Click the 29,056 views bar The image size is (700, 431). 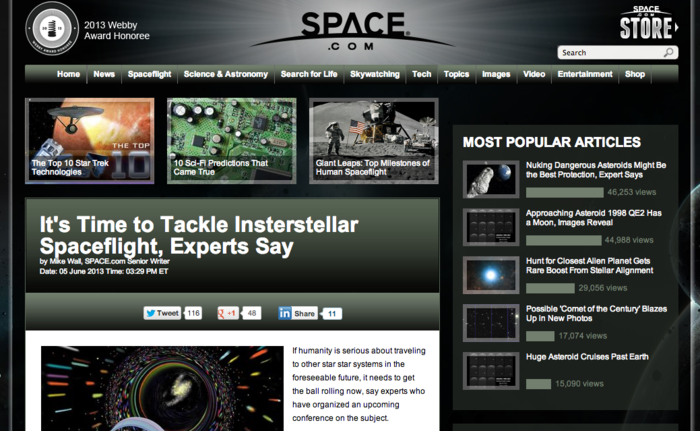(x=550, y=288)
